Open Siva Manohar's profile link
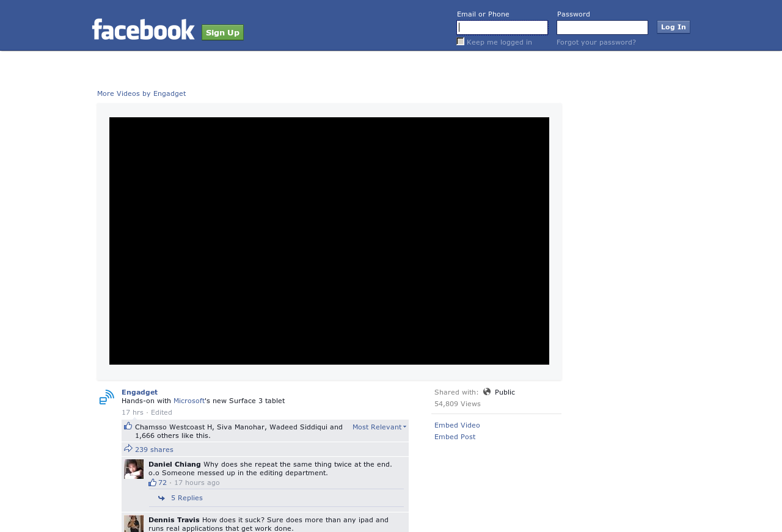Screen dimensions: 782x532 [241, 427]
